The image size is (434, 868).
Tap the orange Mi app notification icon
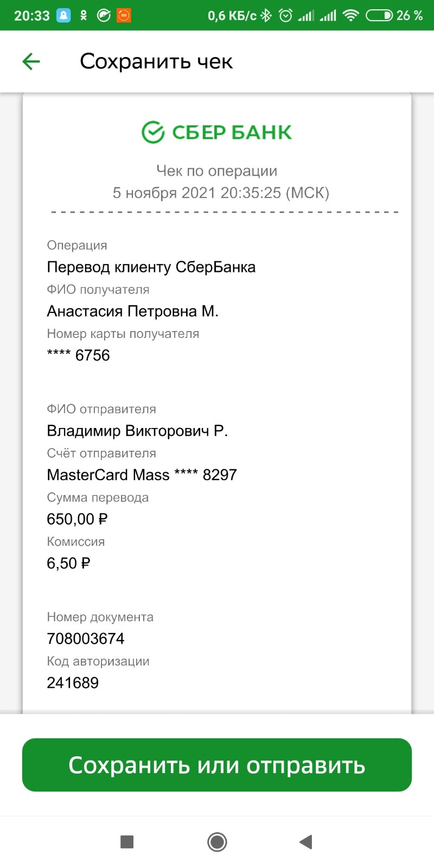pos(124,15)
